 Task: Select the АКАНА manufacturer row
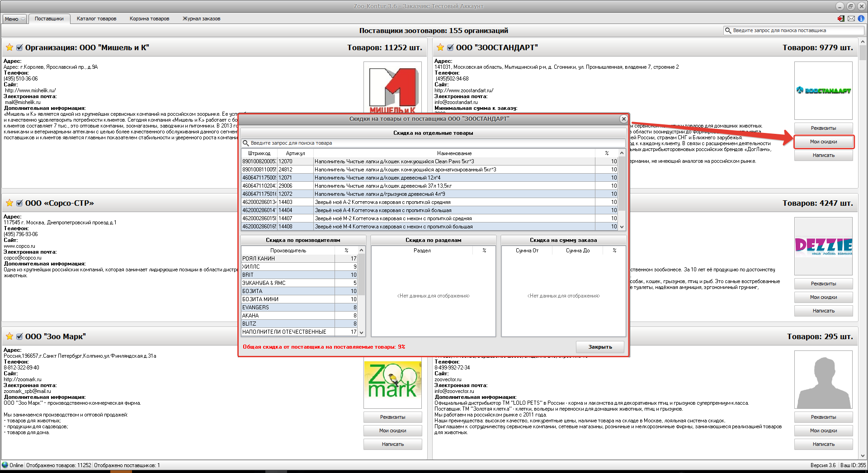tap(299, 316)
